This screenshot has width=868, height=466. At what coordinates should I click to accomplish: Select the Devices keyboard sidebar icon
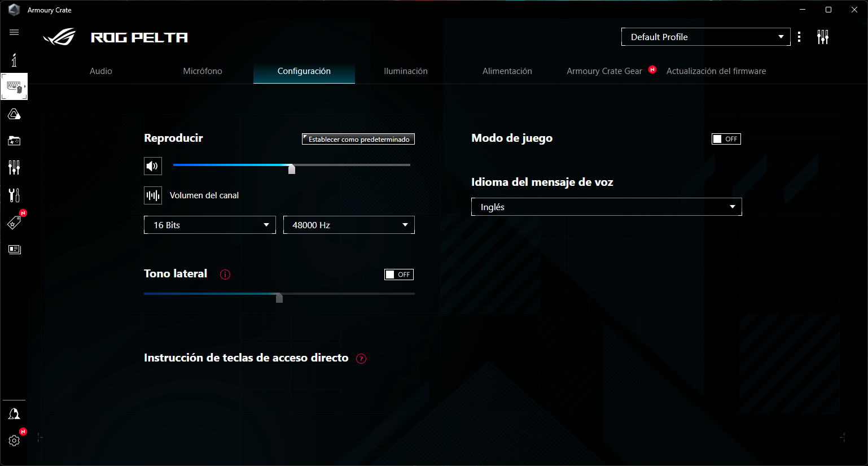[x=14, y=86]
